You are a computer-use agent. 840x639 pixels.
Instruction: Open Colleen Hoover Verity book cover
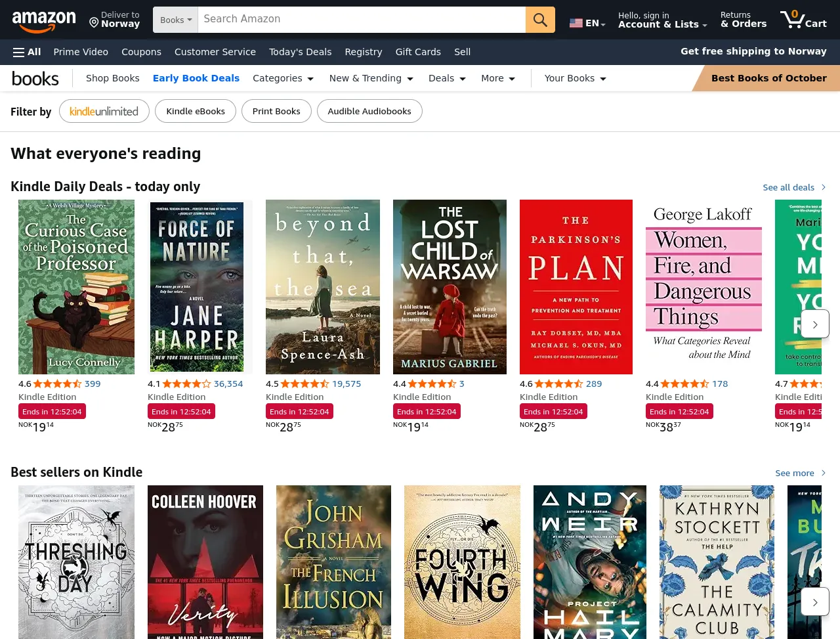[205, 562]
